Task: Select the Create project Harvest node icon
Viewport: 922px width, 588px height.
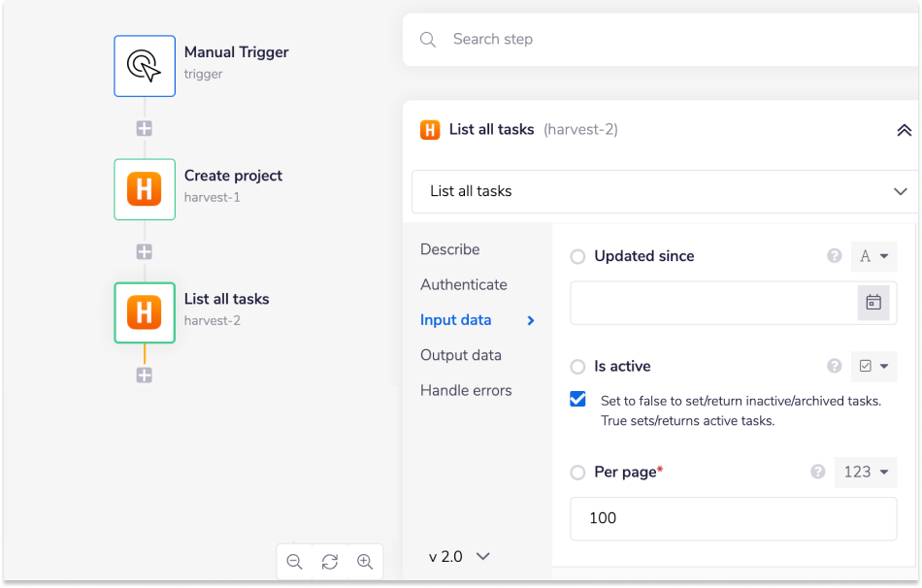Action: 145,189
